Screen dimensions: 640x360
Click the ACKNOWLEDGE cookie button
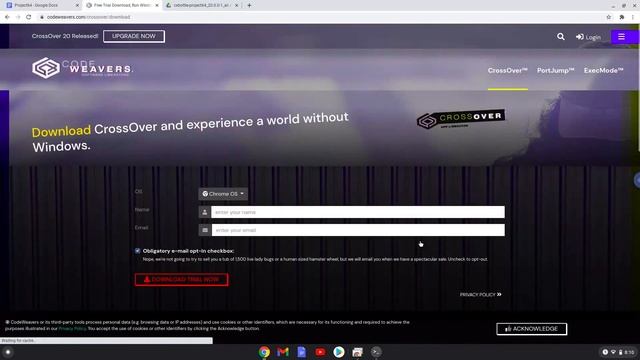coord(531,329)
